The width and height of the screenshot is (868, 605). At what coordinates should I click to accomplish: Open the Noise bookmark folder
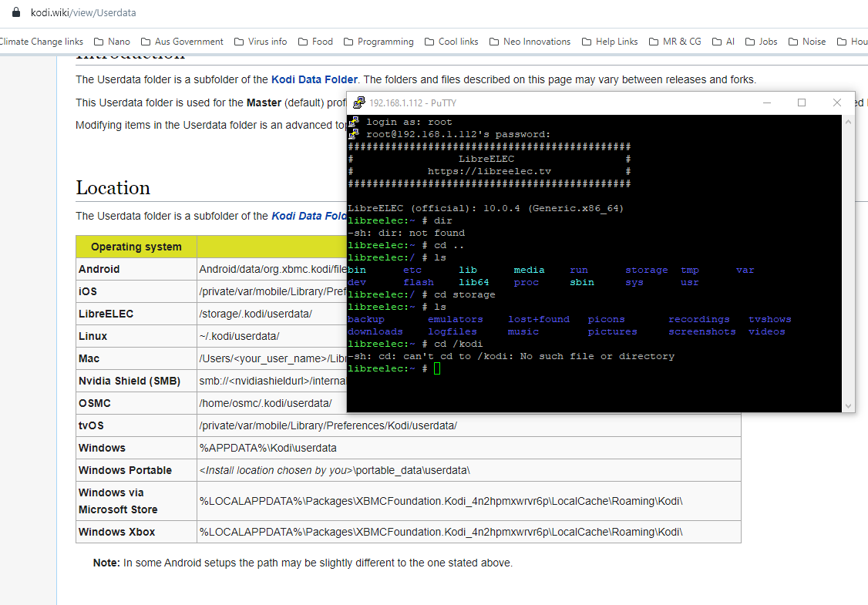pos(806,42)
